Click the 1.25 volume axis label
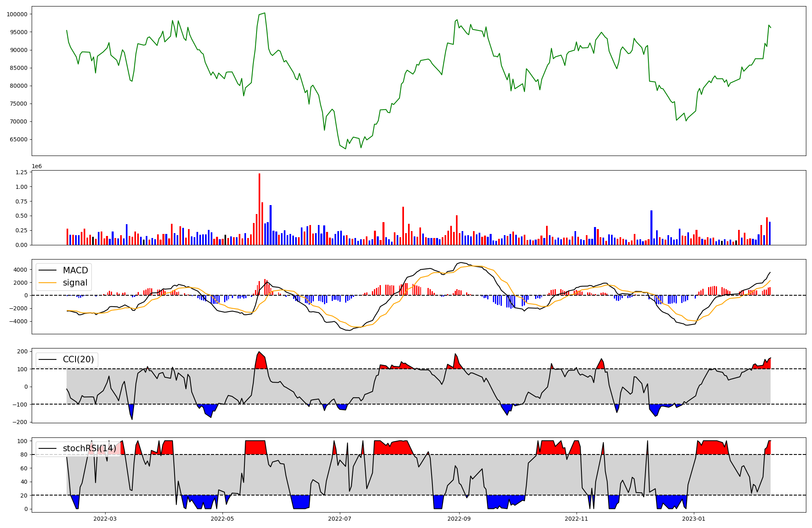Viewport: 812px width, 528px height. pos(22,173)
